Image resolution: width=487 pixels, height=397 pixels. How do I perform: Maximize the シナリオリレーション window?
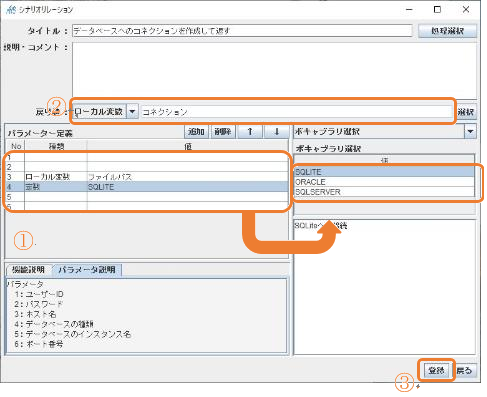pos(437,10)
